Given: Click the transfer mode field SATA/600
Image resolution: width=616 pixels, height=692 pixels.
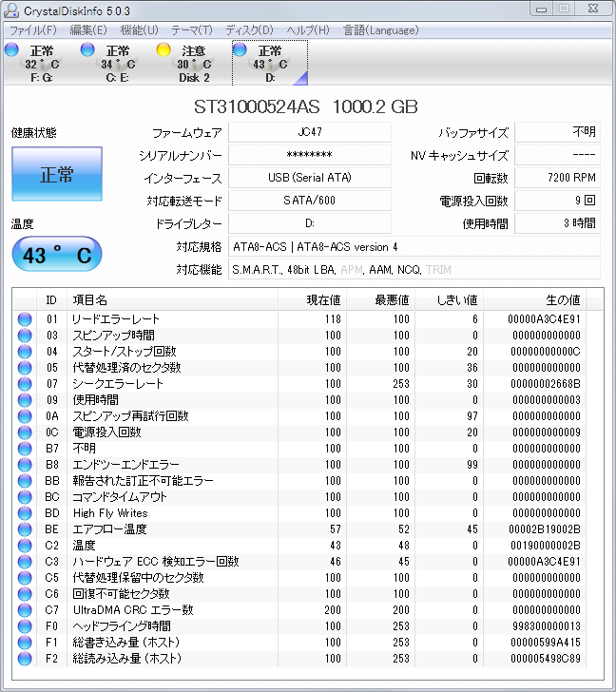Looking at the screenshot, I should [x=310, y=201].
